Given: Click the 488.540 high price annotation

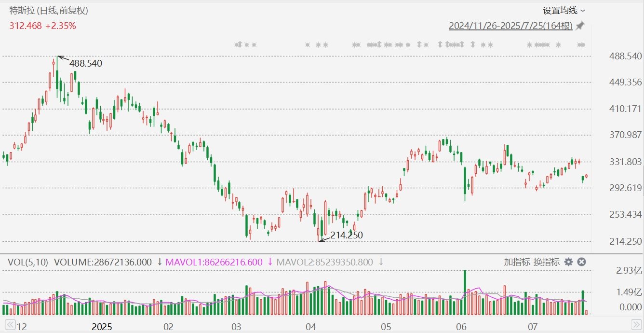Looking at the screenshot, I should point(86,63).
